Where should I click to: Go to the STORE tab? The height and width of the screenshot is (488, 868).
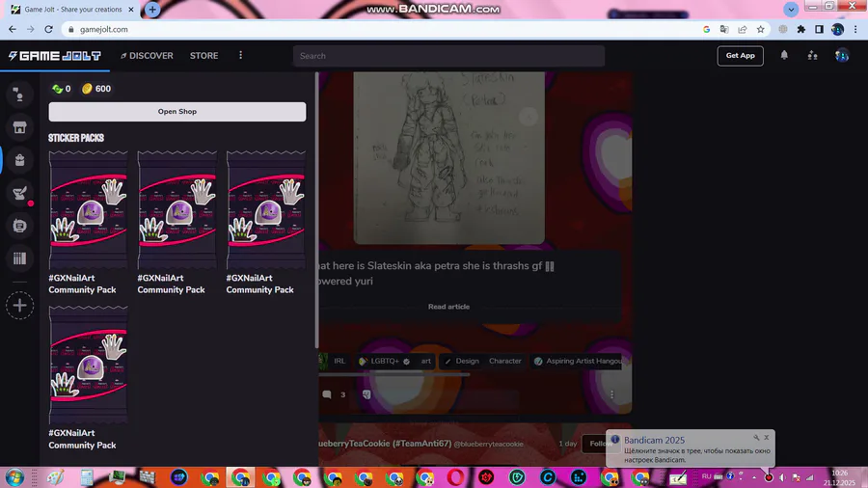(203, 55)
